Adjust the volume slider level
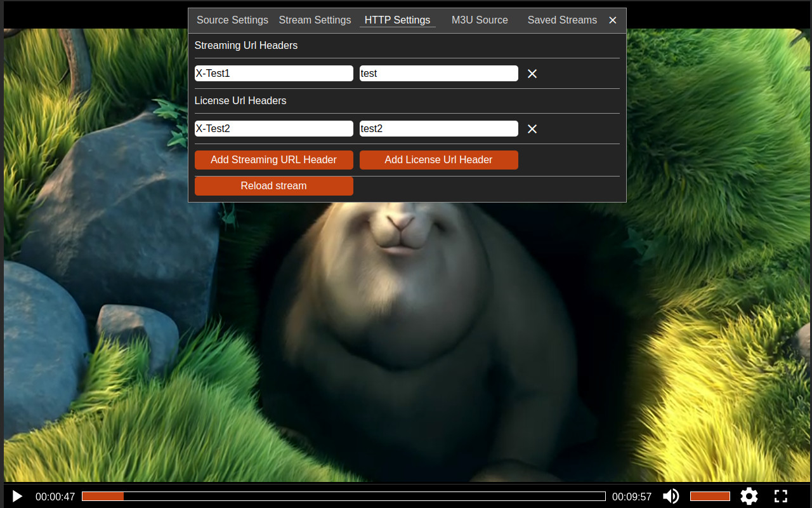 point(710,497)
